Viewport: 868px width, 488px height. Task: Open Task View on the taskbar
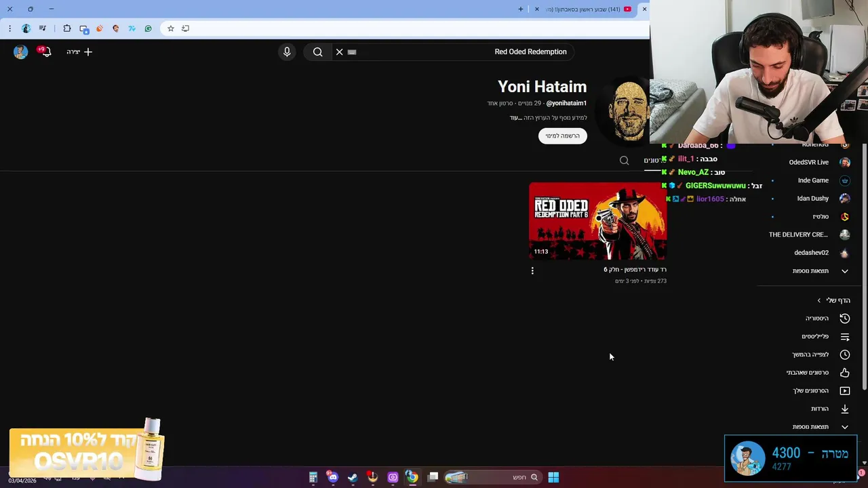coord(433,477)
